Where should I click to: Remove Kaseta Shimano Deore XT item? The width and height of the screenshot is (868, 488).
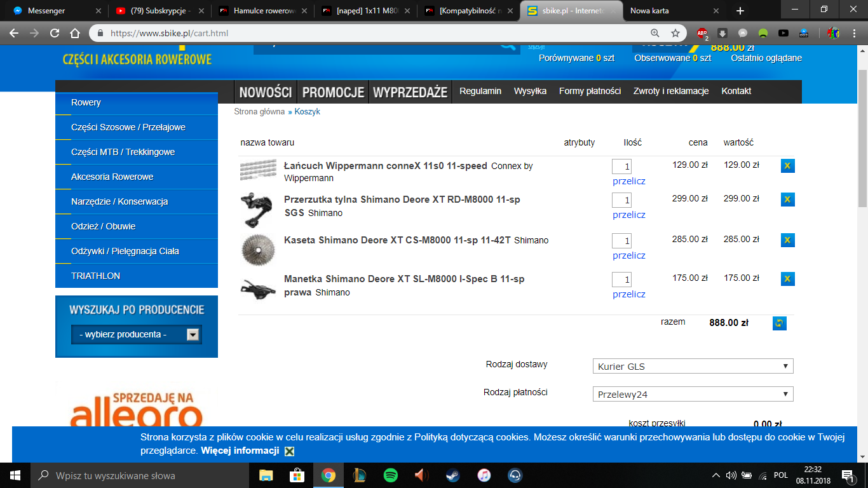coord(788,240)
